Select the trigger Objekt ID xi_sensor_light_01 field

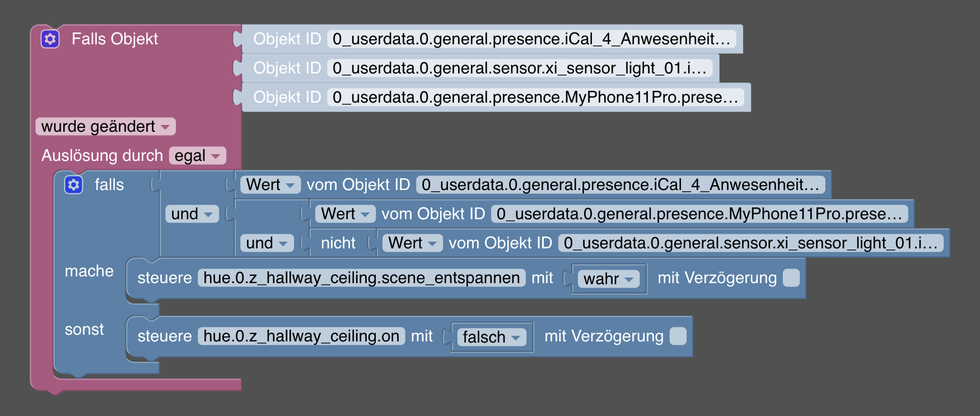click(520, 68)
